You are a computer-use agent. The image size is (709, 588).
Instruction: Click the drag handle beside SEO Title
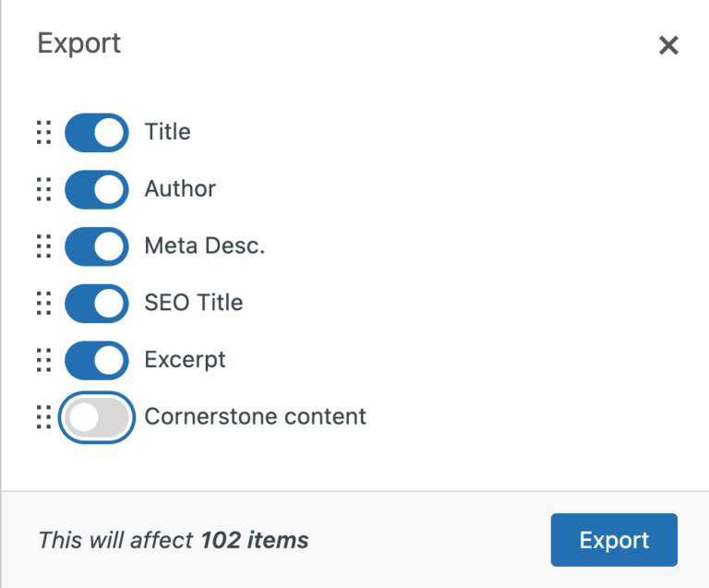tap(43, 303)
